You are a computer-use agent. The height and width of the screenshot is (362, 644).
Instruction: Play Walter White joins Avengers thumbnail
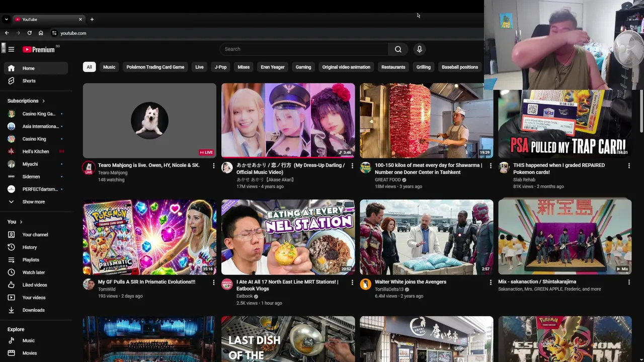tap(427, 237)
